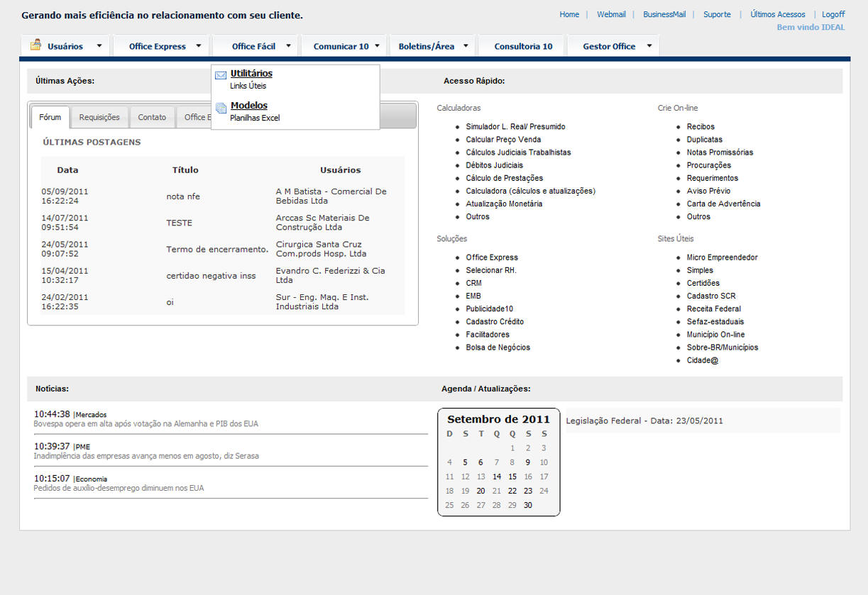
Task: Click the Publicidade10 link
Action: [489, 308]
